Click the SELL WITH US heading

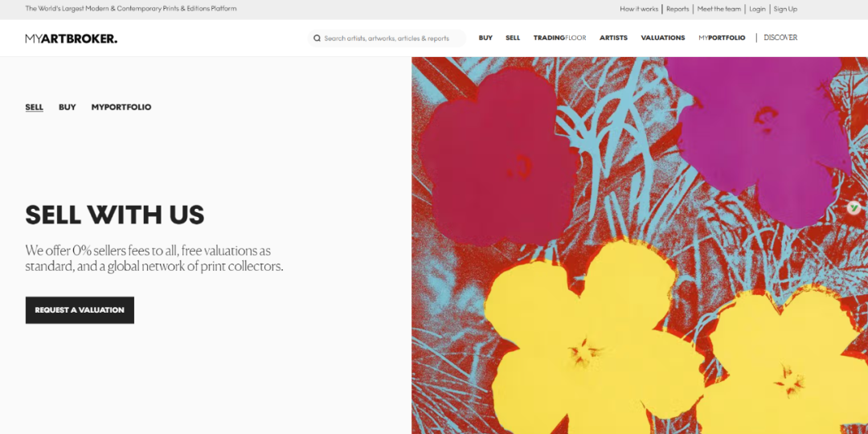click(x=115, y=215)
